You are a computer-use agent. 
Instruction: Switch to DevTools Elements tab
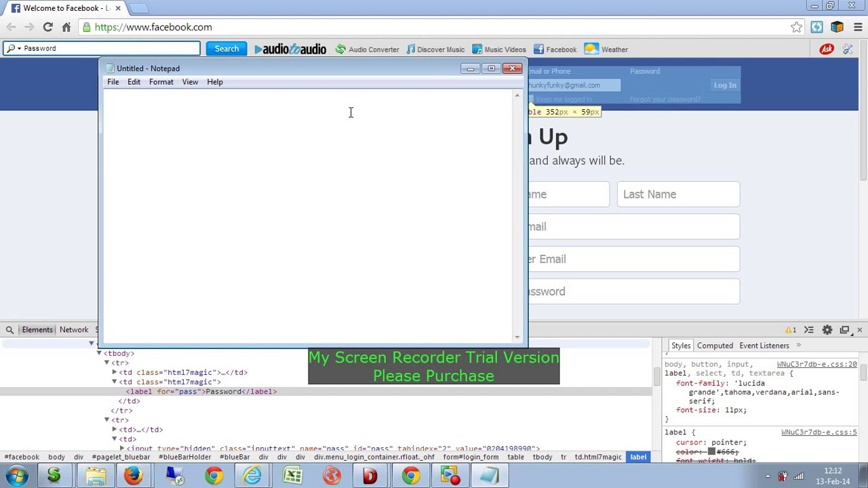click(37, 330)
